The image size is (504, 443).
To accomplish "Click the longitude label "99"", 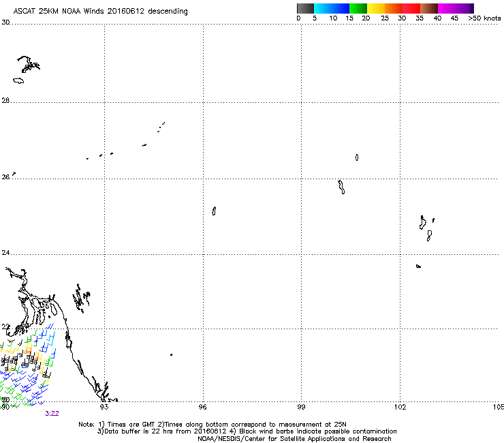I will click(301, 408).
